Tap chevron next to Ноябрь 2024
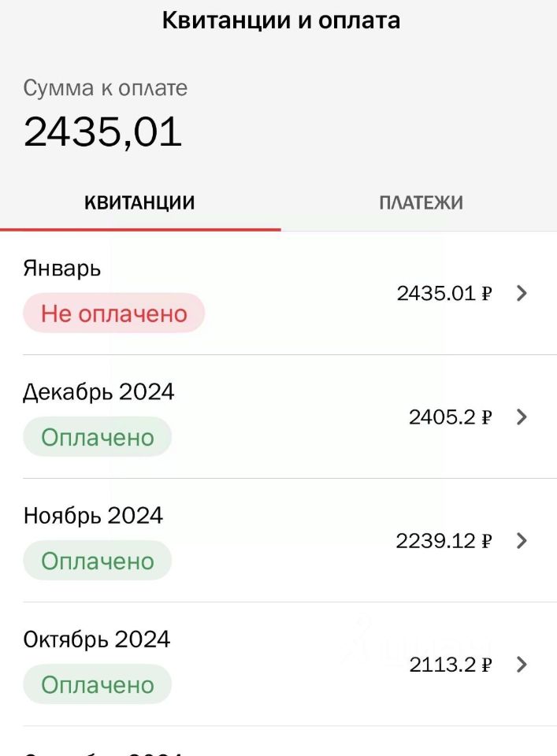This screenshot has width=557, height=756. 521,541
